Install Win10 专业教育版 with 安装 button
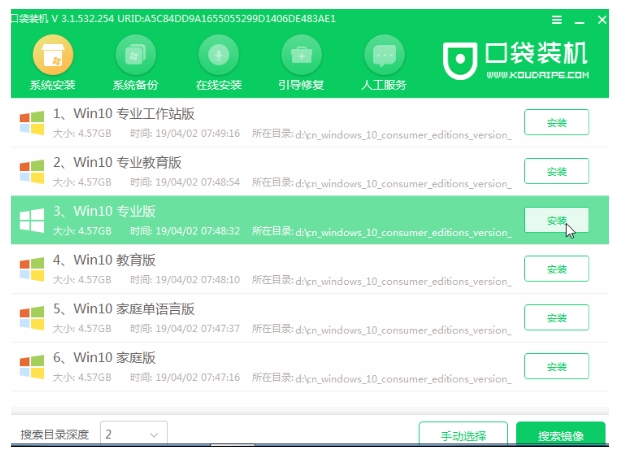Image resolution: width=622 pixels, height=464 pixels. pos(556,171)
